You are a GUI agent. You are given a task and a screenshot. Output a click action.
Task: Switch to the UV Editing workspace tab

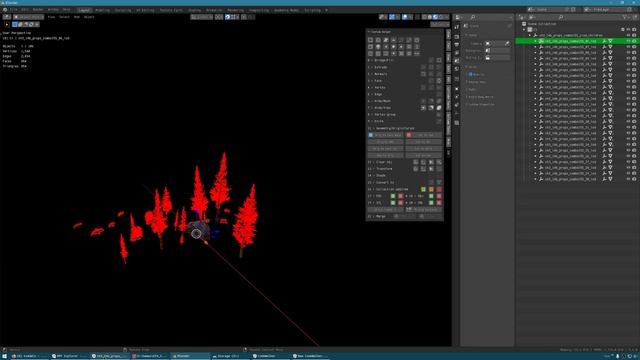point(145,10)
